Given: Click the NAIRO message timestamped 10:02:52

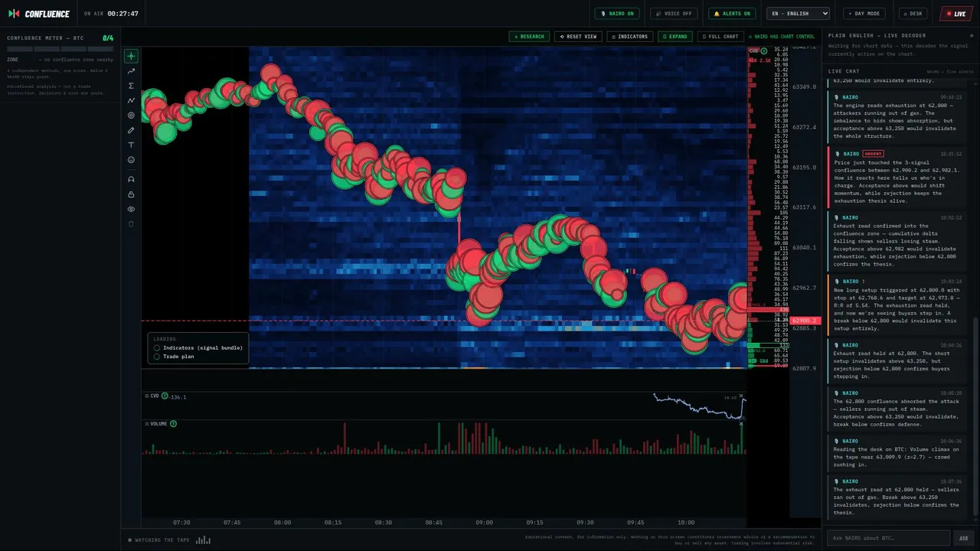Looking at the screenshot, I should (x=897, y=241).
